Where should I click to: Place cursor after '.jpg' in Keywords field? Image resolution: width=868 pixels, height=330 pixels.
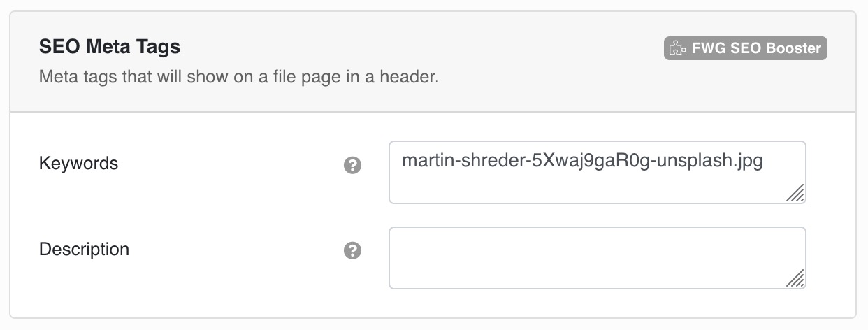(763, 160)
